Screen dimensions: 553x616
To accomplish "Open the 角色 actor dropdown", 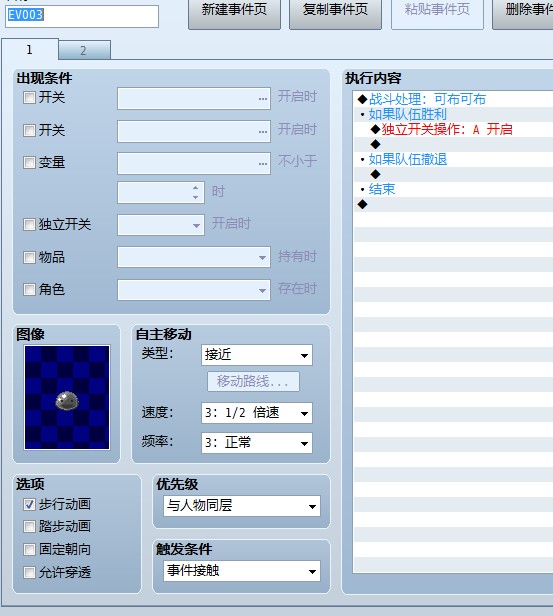I will coord(194,290).
